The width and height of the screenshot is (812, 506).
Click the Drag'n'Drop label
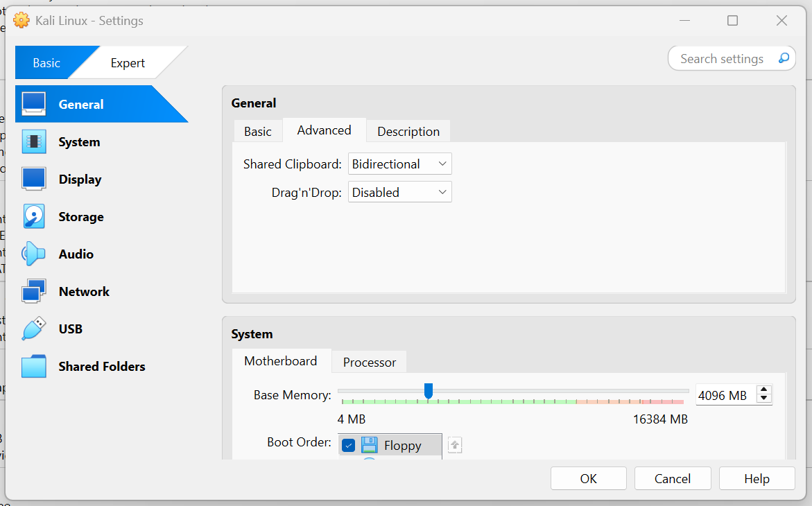pos(306,193)
